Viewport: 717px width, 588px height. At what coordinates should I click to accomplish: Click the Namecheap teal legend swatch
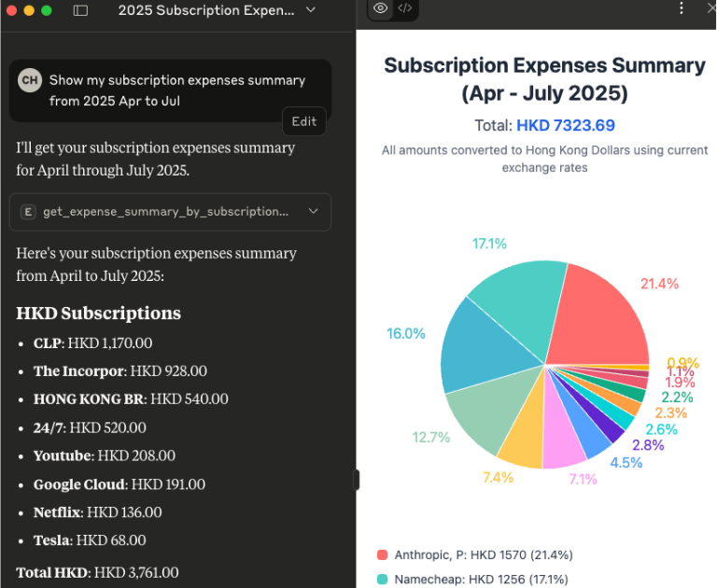[381, 579]
